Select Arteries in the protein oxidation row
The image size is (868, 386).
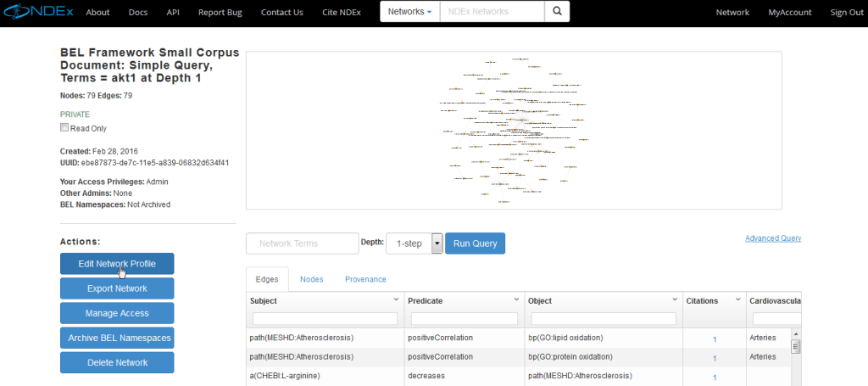763,356
